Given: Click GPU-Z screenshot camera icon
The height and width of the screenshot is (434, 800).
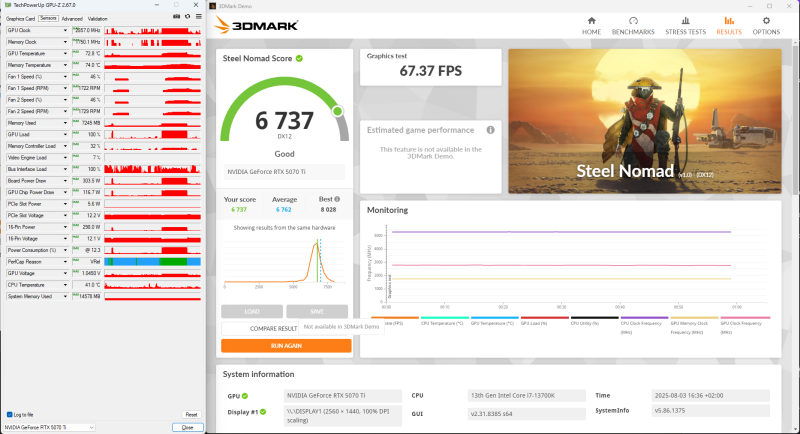Looking at the screenshot, I should pos(177,16).
